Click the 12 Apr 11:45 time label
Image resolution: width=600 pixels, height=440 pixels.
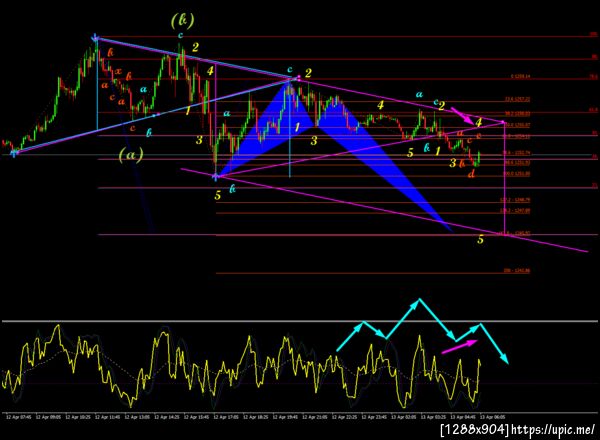click(108, 417)
